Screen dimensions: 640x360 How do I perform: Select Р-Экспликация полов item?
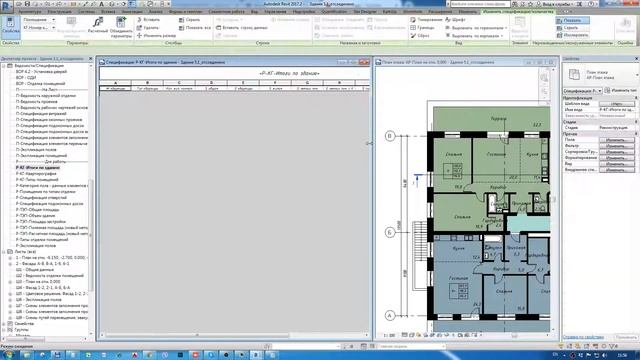[36, 245]
